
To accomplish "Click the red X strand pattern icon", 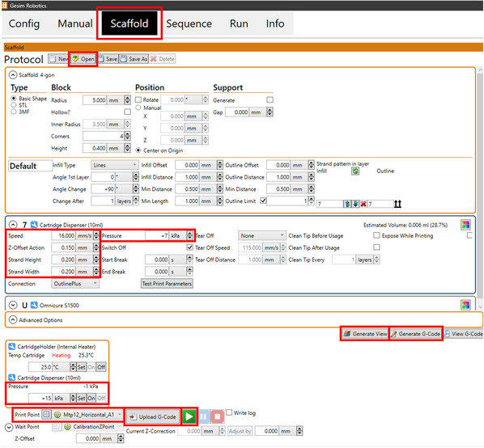I will (x=363, y=204).
